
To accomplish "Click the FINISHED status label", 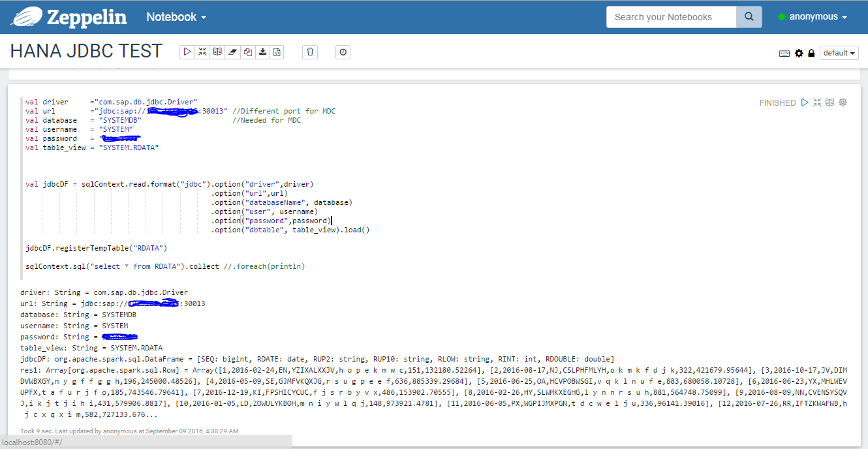I will [x=777, y=103].
